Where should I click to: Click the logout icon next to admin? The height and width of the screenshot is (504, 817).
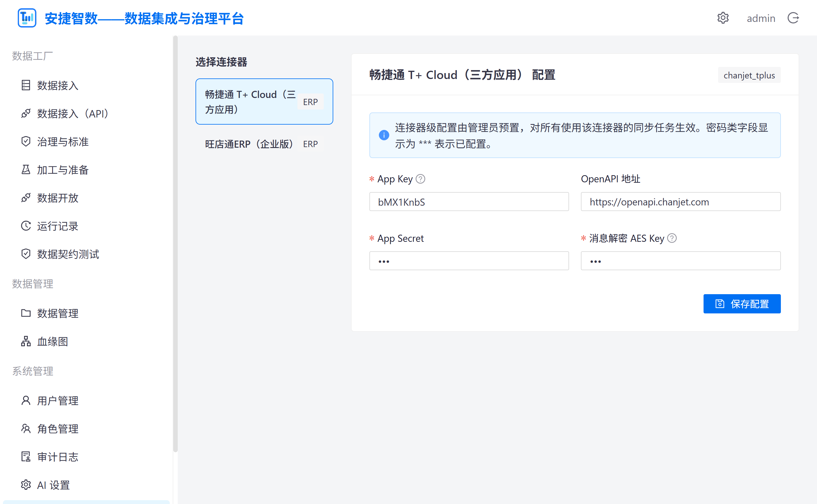pyautogui.click(x=793, y=18)
